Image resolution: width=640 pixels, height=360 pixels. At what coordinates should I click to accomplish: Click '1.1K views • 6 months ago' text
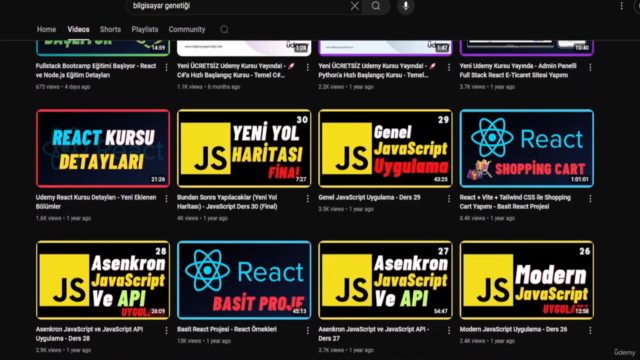pos(208,87)
